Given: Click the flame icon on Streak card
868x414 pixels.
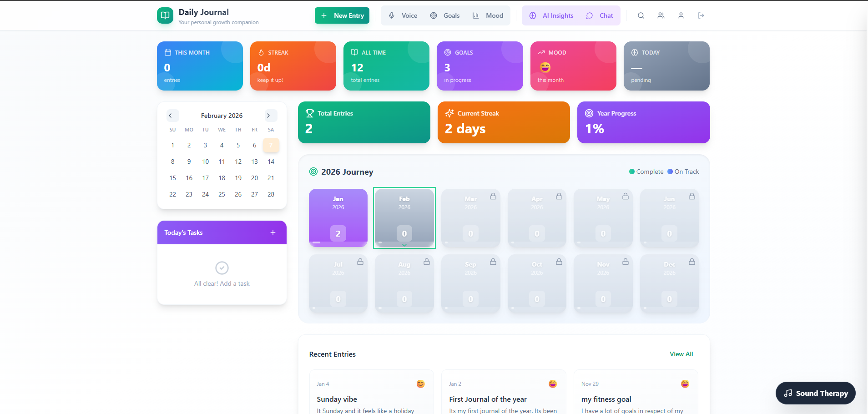Looking at the screenshot, I should [261, 52].
